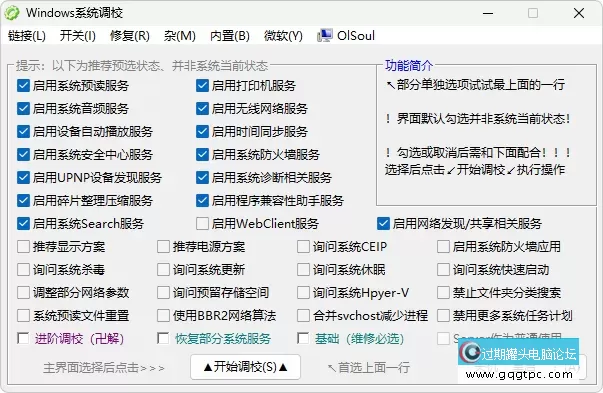Disable 启用UPNP设备发现服务

point(23,177)
